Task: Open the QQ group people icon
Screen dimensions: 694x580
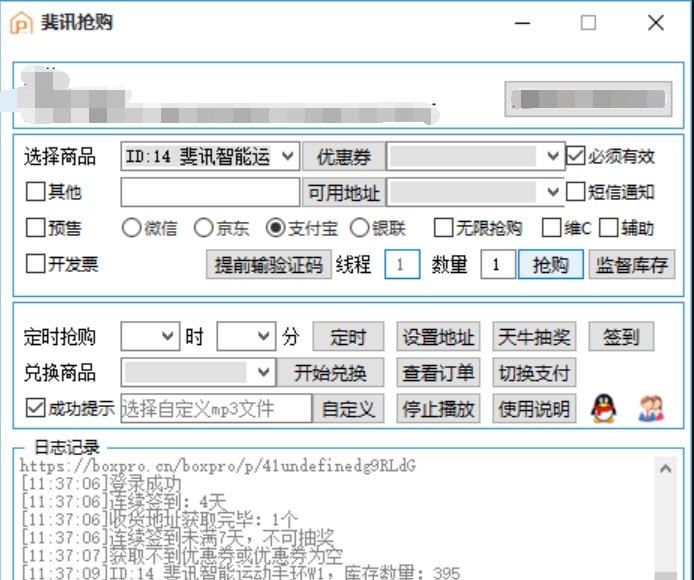Action: [x=651, y=408]
